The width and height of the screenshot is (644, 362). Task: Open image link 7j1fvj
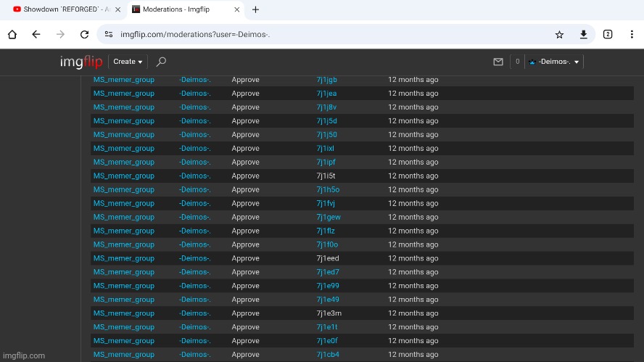coord(326,203)
